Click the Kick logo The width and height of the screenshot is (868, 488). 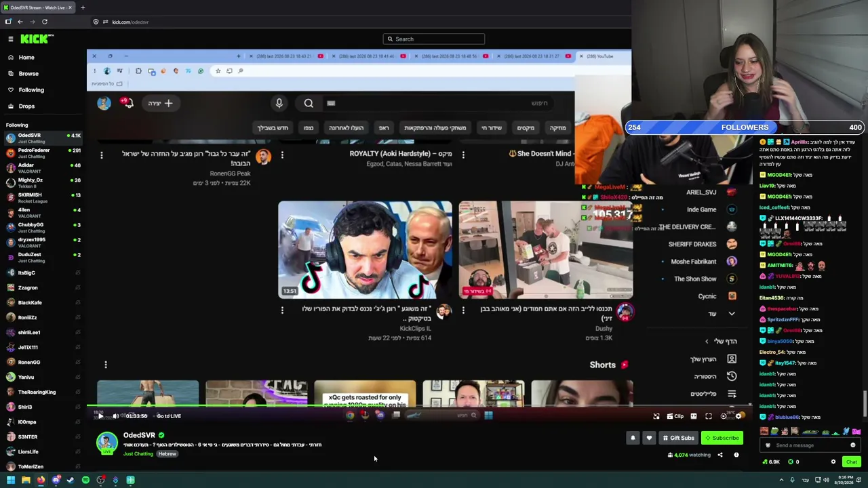[37, 39]
